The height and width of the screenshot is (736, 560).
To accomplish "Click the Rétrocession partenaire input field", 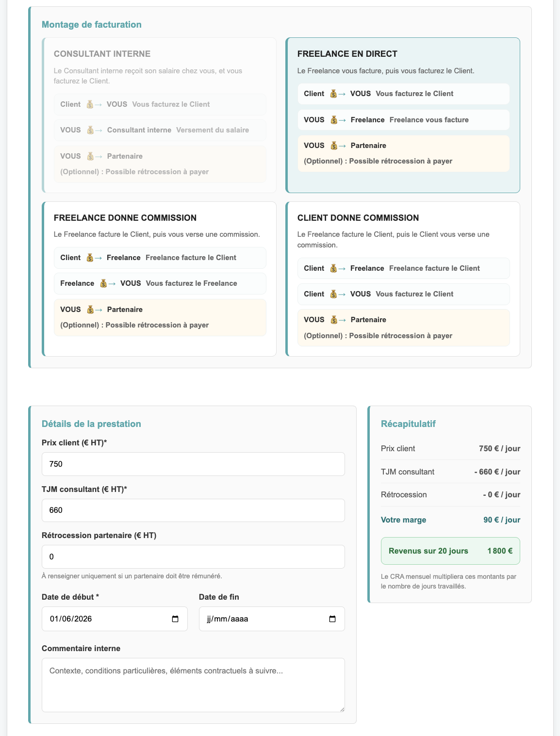I will point(193,556).
